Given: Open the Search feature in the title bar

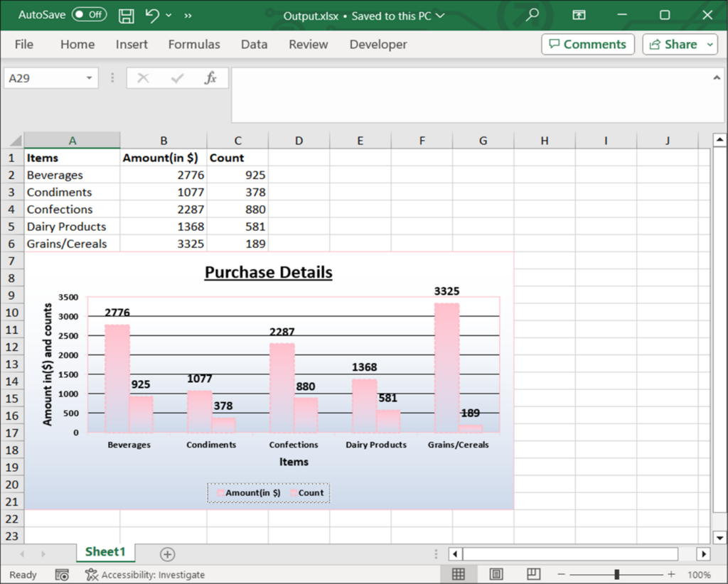Looking at the screenshot, I should pos(532,15).
